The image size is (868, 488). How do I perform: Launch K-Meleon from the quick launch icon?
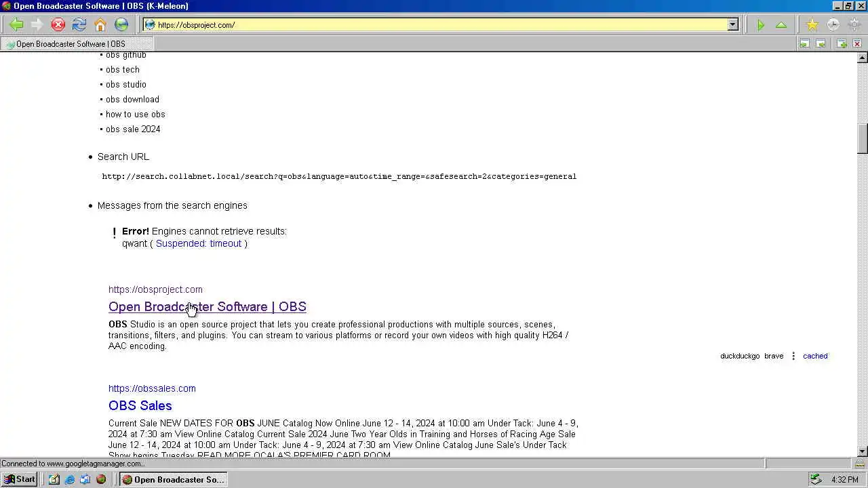click(x=101, y=479)
